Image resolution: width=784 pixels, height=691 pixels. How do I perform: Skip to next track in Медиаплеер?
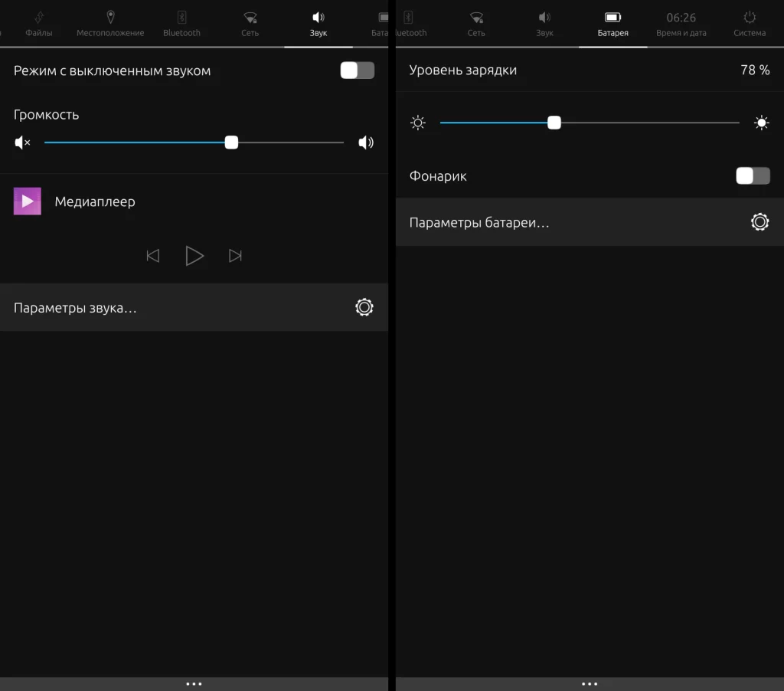[235, 255]
